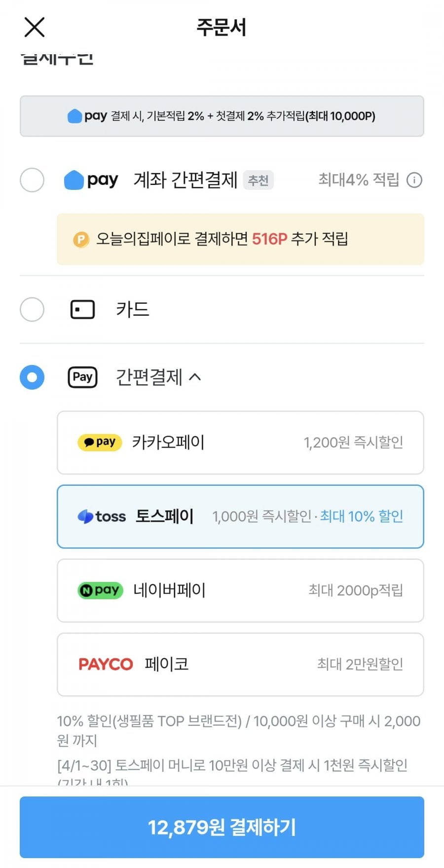Choose 카카오페이 payment option

click(240, 442)
